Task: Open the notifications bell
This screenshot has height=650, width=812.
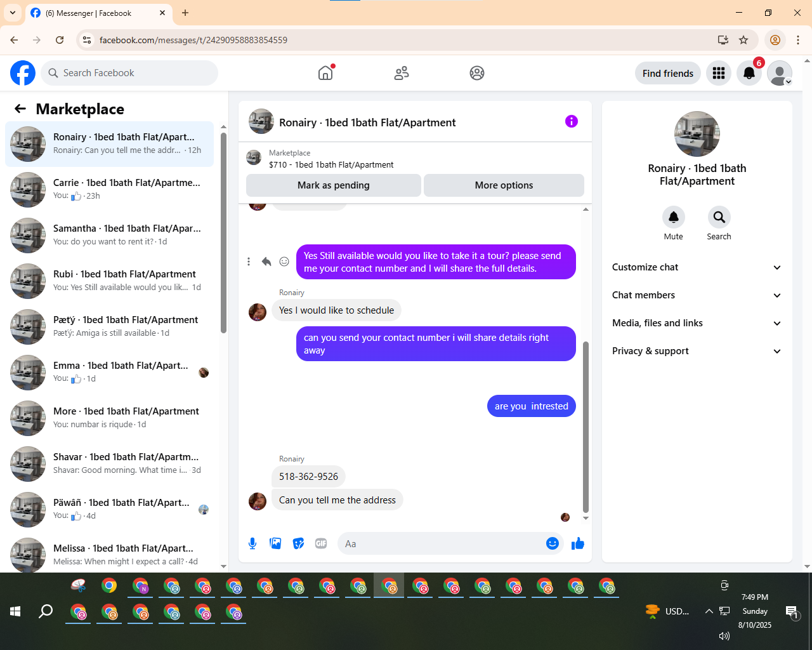Action: [x=749, y=73]
